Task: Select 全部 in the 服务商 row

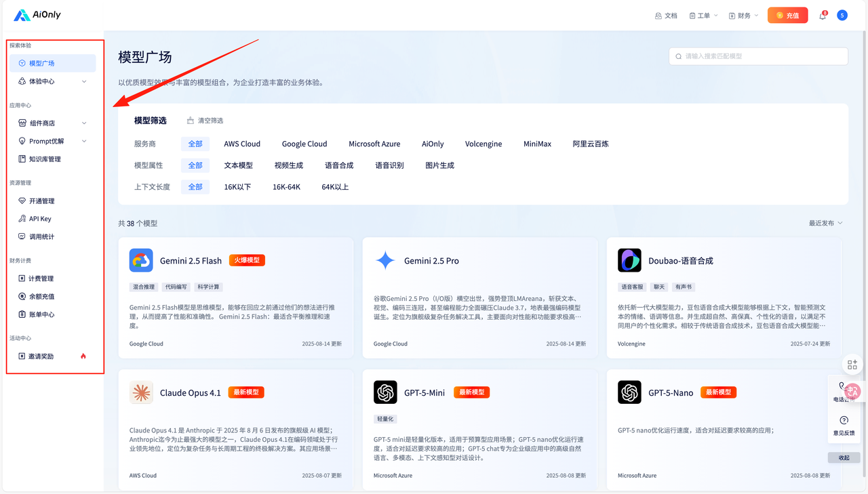Action: (195, 144)
